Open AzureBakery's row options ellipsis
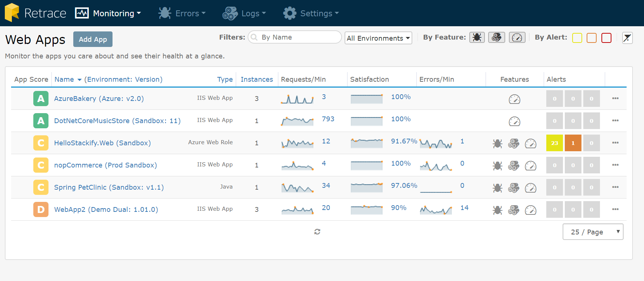 pos(616,98)
